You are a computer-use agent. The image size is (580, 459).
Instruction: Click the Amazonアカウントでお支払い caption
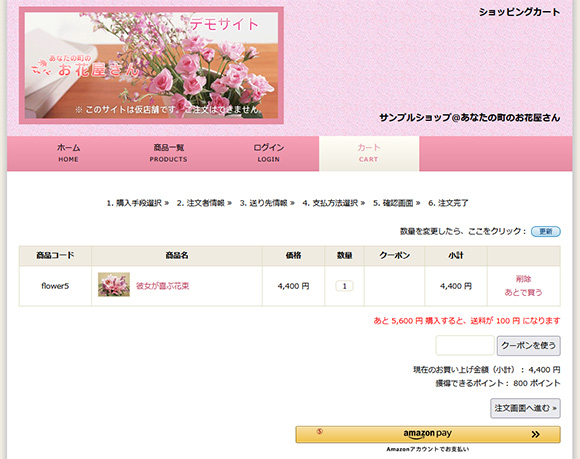428,449
